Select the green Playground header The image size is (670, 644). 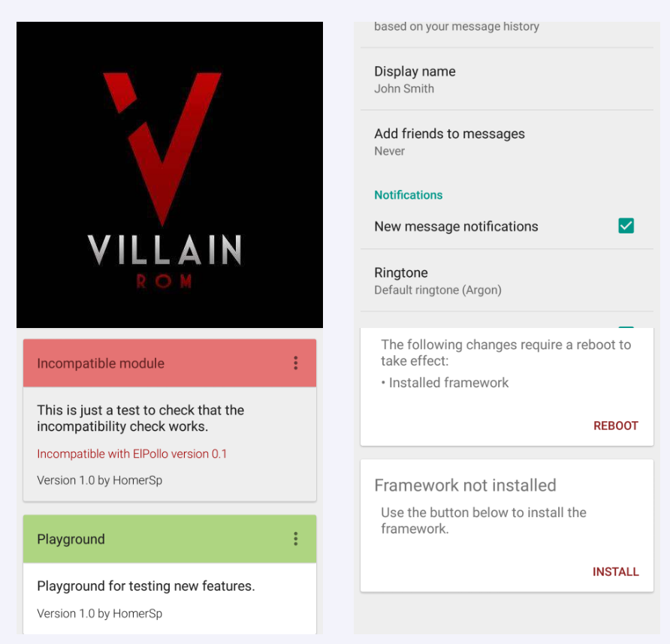pos(170,539)
